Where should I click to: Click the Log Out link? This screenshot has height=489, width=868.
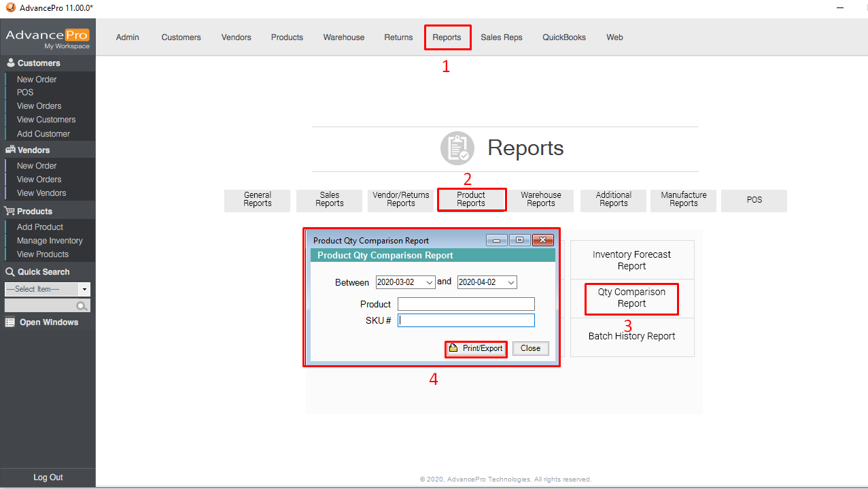coord(48,477)
